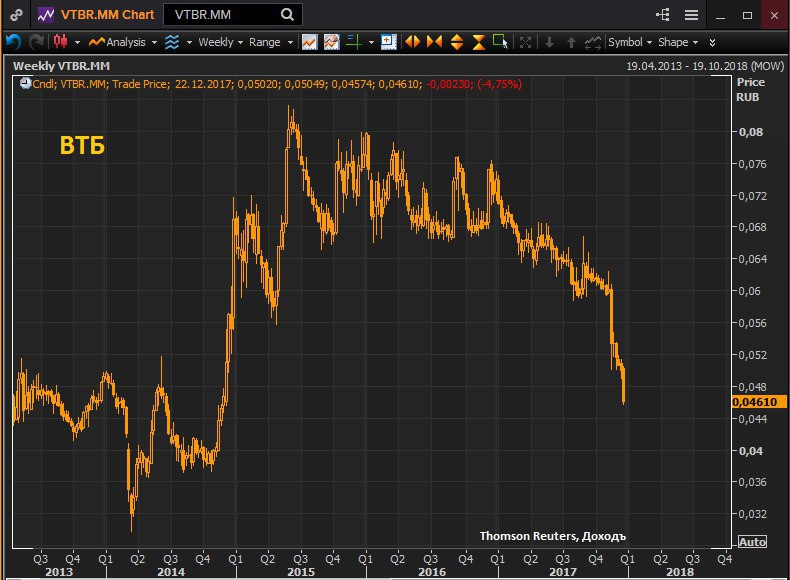This screenshot has width=790, height=580.
Task: Open the Analysis menu
Action: coord(122,42)
